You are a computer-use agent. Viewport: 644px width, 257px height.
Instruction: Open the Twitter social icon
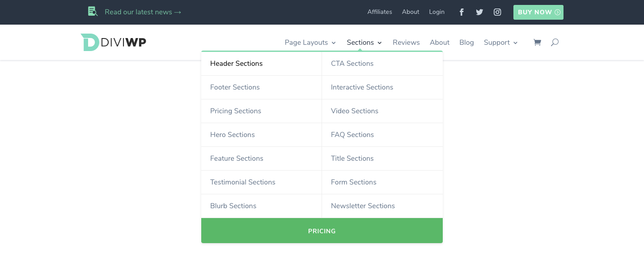[479, 12]
